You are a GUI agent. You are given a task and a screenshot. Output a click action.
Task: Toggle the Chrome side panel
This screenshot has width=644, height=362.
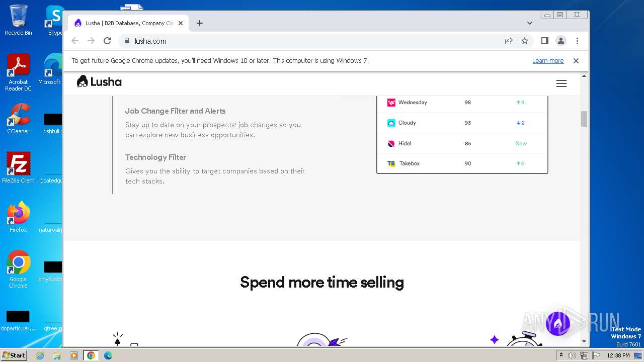pyautogui.click(x=544, y=41)
